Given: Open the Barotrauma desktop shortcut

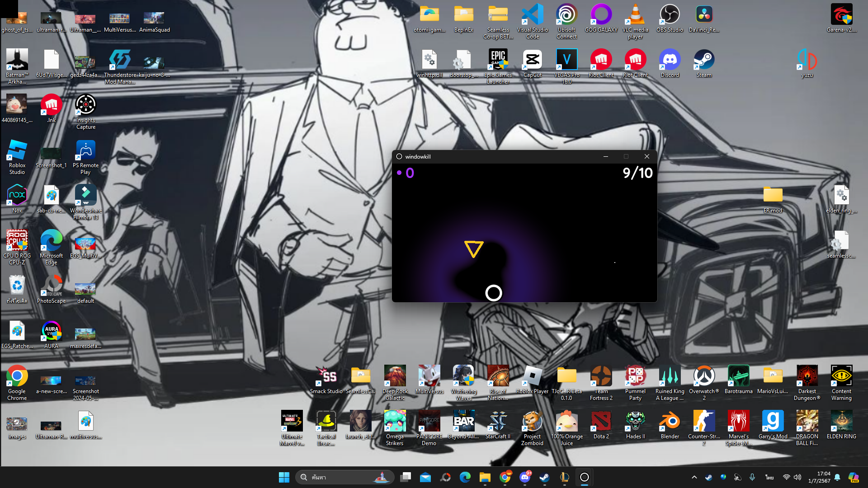Looking at the screenshot, I should [738, 380].
